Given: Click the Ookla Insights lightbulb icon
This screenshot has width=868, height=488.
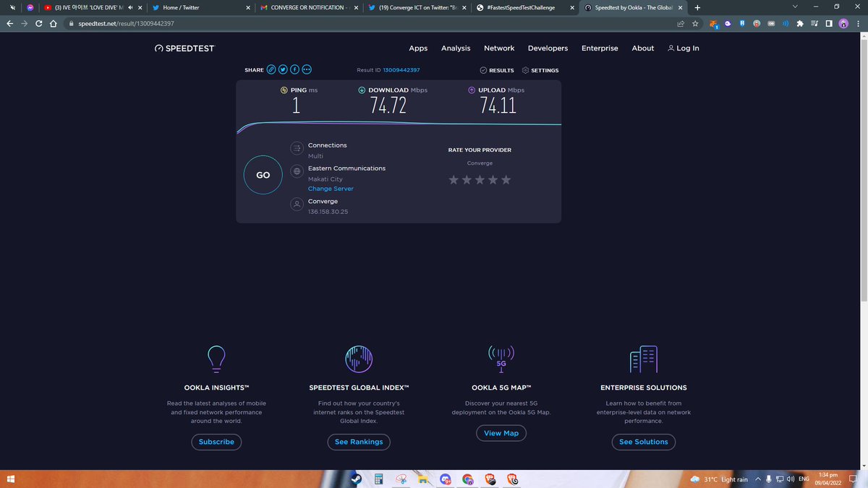Looking at the screenshot, I should click(x=216, y=359).
